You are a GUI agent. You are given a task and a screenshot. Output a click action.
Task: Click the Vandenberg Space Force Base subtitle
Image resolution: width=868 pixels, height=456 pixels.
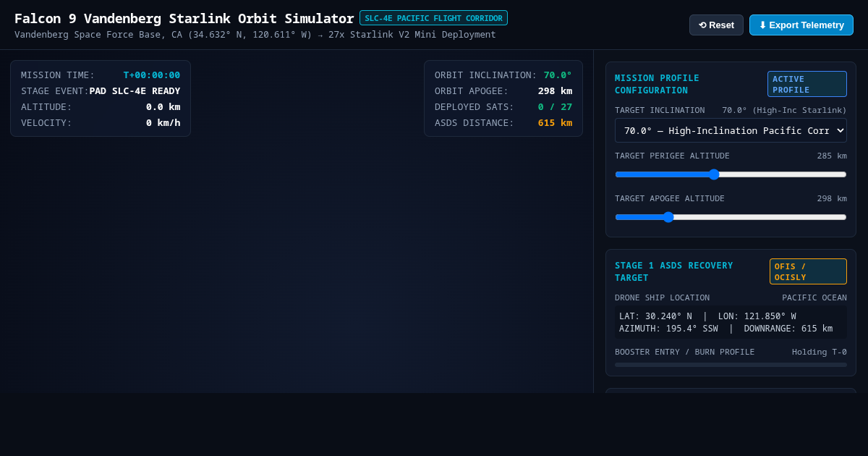(255, 35)
